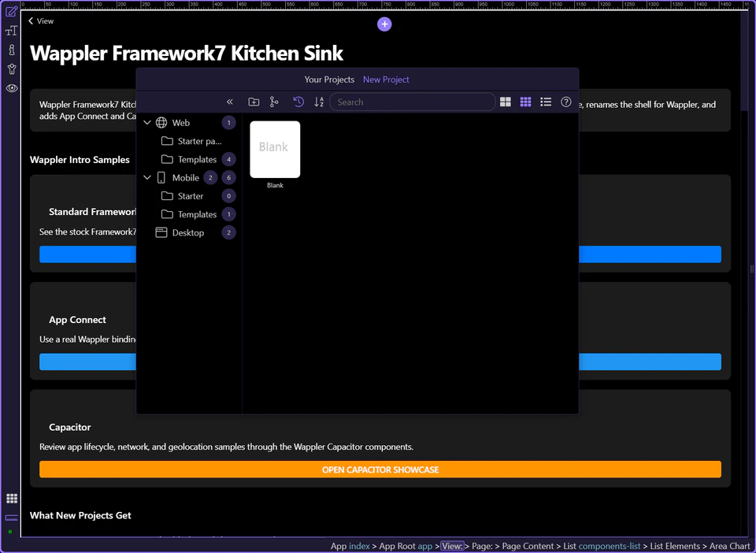Viewport: 756px width, 553px height.
Task: Click the Capacitor card title
Action: 70,427
